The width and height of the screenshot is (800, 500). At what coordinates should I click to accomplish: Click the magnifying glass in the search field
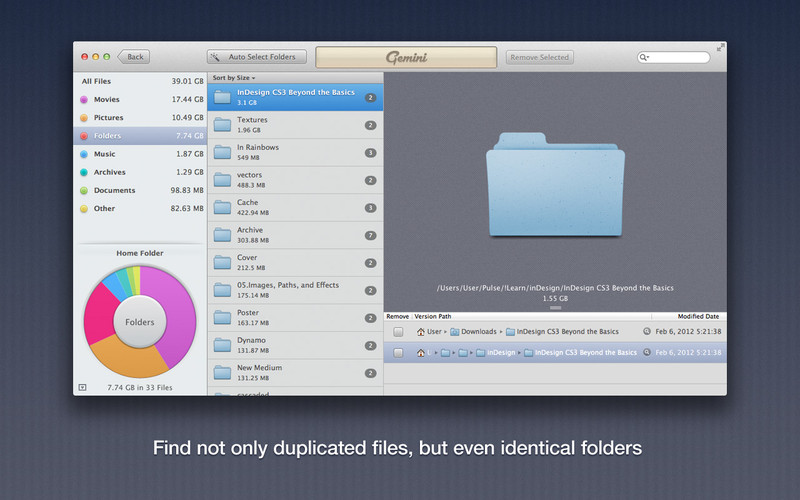click(645, 58)
